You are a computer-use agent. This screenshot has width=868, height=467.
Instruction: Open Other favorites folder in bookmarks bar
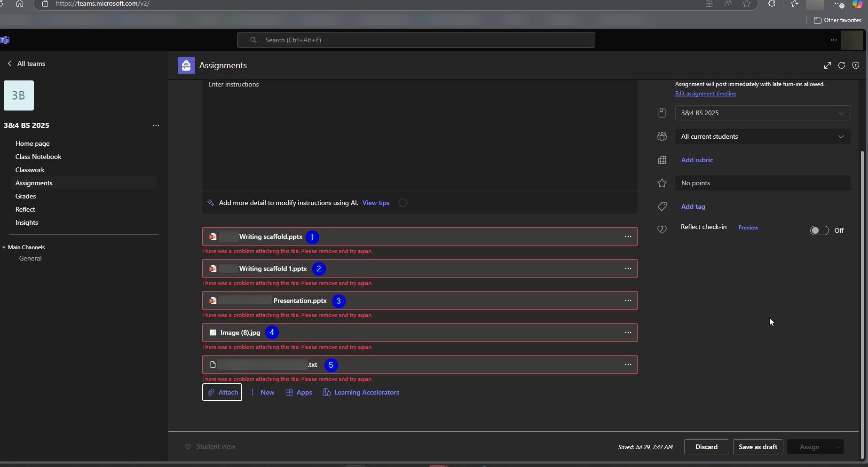click(837, 20)
